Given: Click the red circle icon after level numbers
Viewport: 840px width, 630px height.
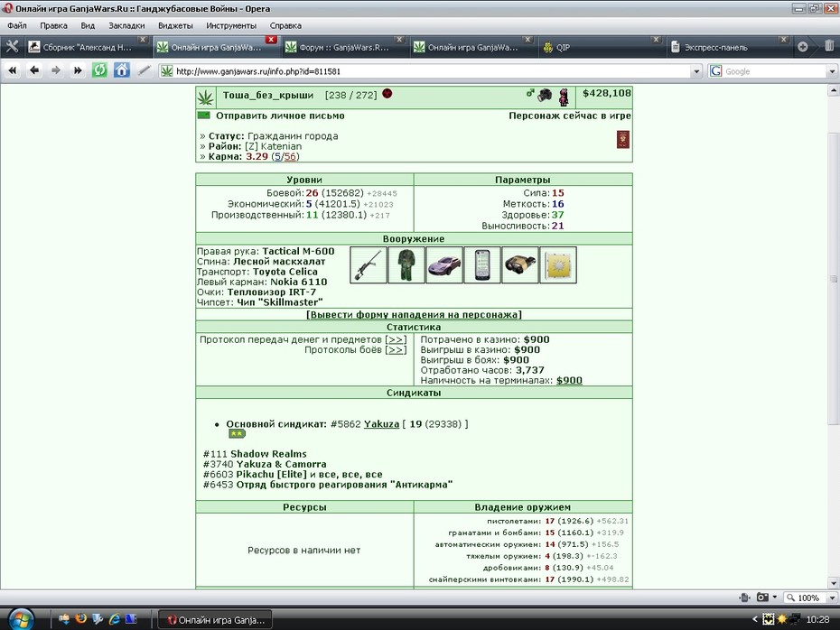Looking at the screenshot, I should pos(387,94).
